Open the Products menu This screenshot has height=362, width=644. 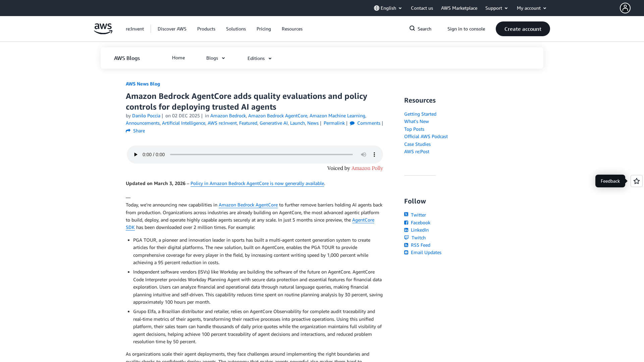(206, 29)
